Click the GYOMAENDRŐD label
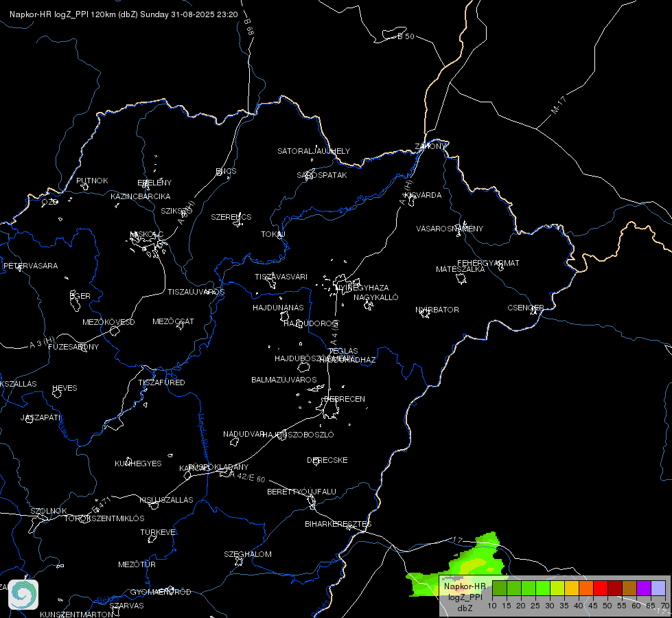 (161, 592)
